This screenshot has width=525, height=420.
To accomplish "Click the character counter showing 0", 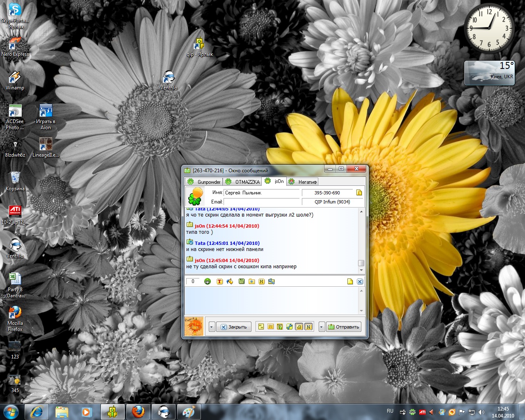I will 193,281.
